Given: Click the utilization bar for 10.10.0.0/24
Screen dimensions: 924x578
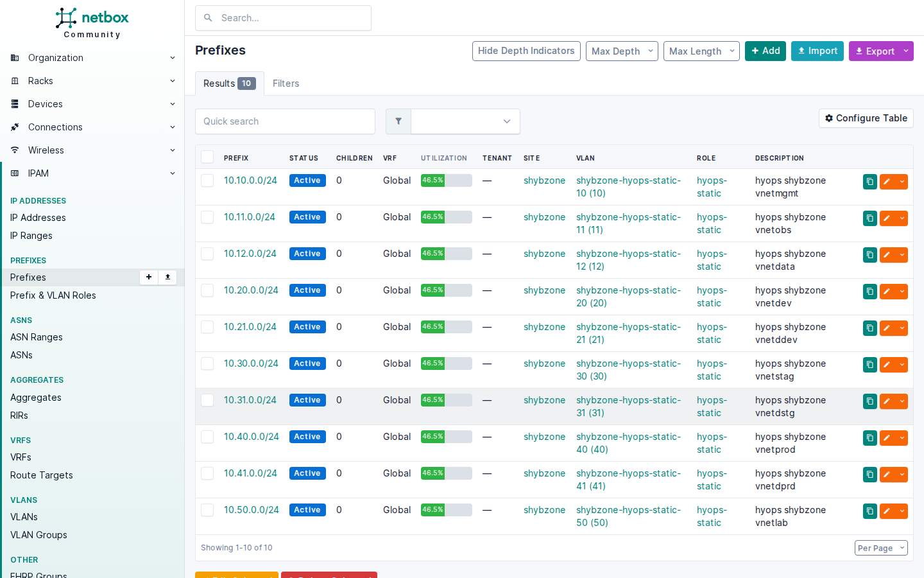Looking at the screenshot, I should [447, 180].
